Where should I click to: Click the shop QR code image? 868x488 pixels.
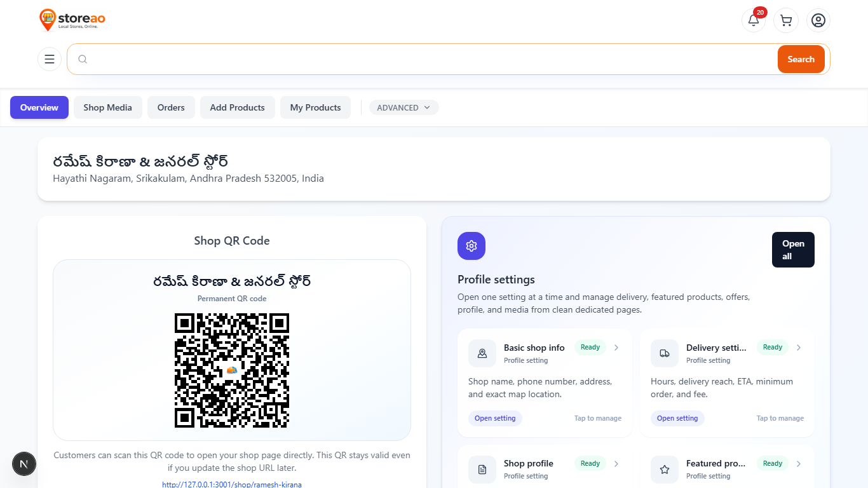click(232, 370)
